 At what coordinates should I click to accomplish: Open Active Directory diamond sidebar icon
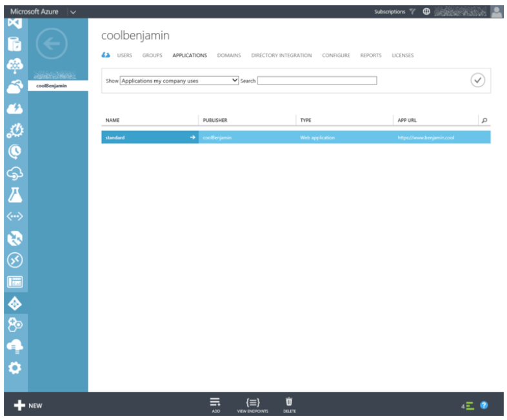(15, 304)
